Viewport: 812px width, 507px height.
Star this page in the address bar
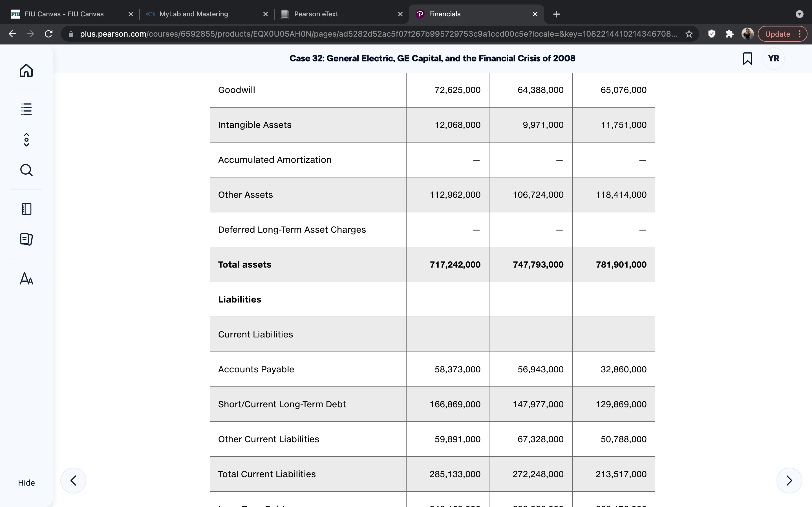click(x=689, y=34)
